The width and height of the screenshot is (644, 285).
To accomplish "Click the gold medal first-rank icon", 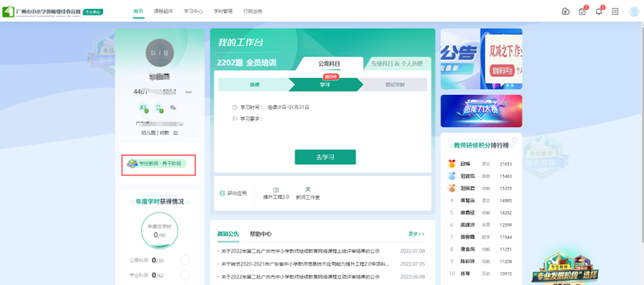I will click(452, 164).
